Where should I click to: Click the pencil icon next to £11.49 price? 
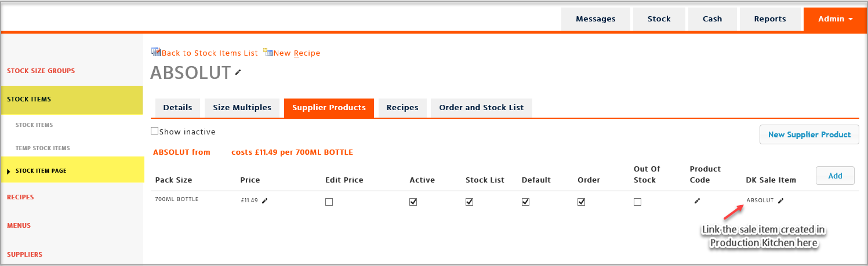click(265, 201)
